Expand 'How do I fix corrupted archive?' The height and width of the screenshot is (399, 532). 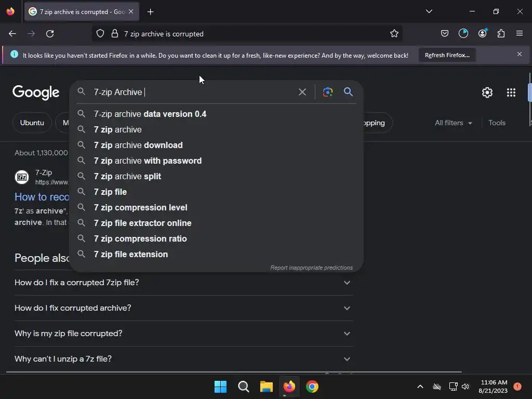click(x=183, y=308)
